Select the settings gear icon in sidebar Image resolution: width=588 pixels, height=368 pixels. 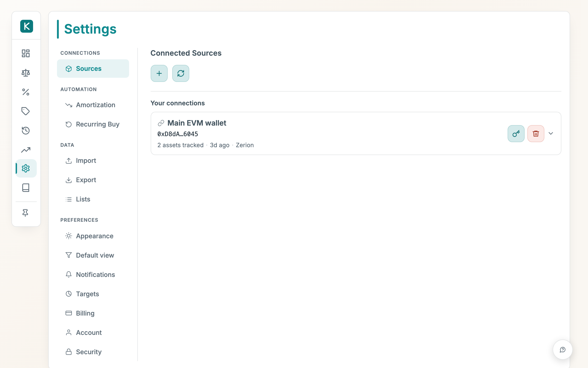pos(26,168)
